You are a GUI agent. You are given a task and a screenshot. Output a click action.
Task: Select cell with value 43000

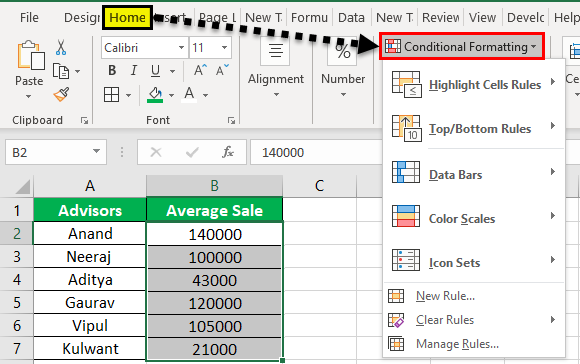[215, 280]
